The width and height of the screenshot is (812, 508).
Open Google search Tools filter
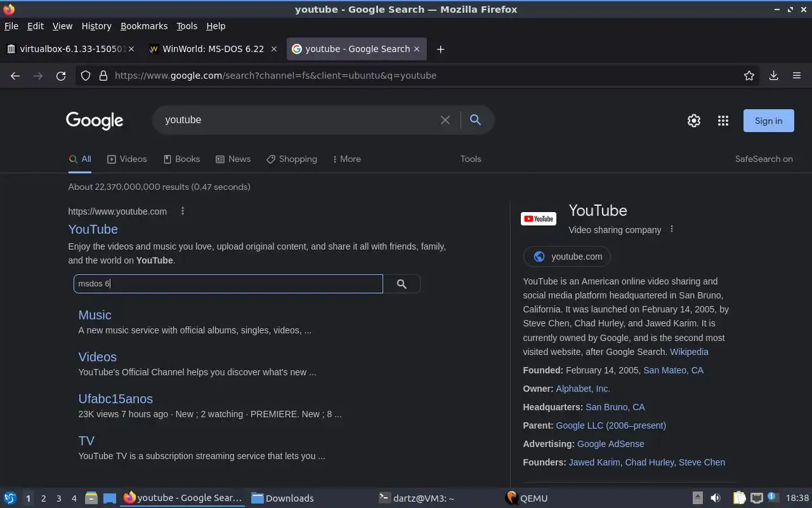tap(471, 159)
